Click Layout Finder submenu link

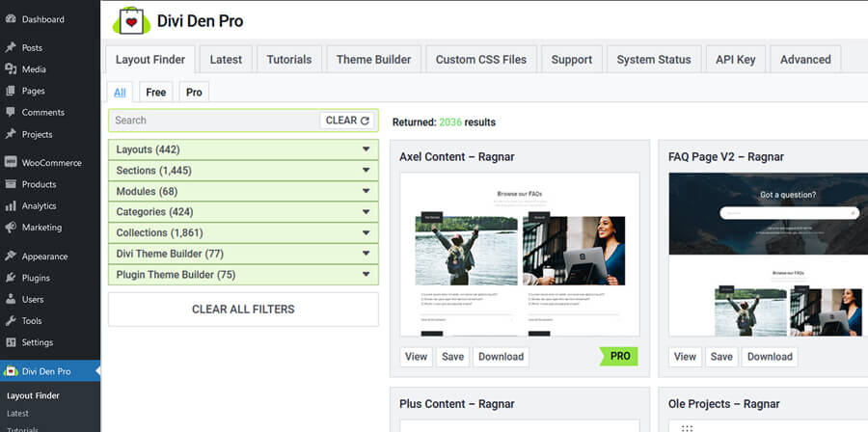[33, 395]
